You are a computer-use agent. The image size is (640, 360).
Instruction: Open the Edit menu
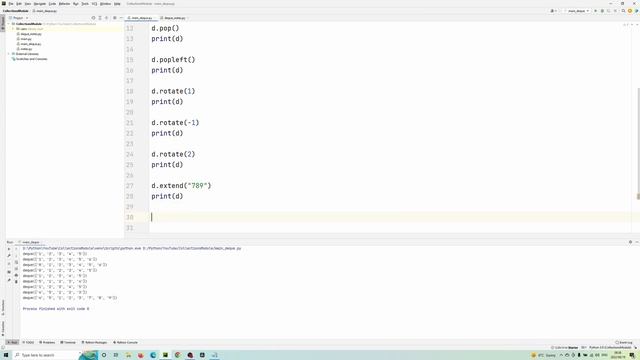[x=19, y=4]
